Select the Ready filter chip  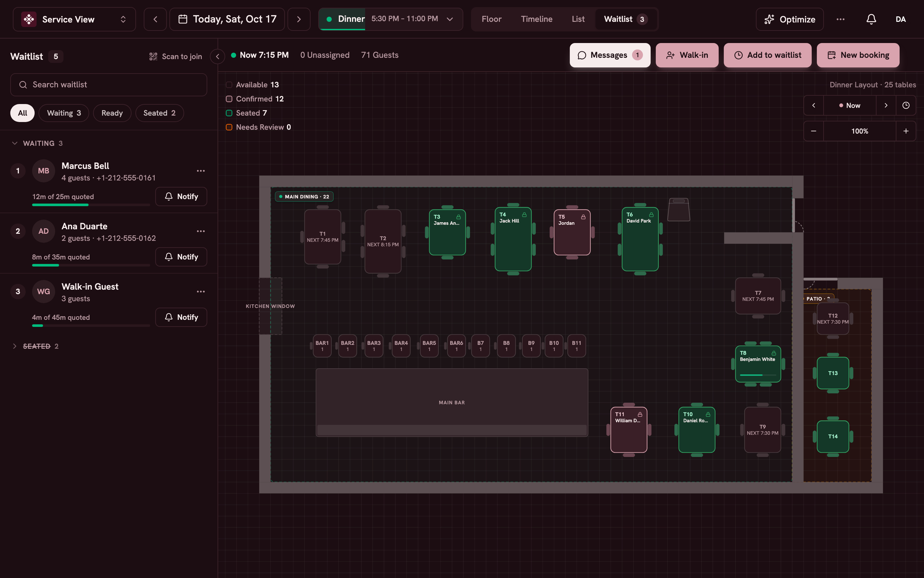click(112, 113)
